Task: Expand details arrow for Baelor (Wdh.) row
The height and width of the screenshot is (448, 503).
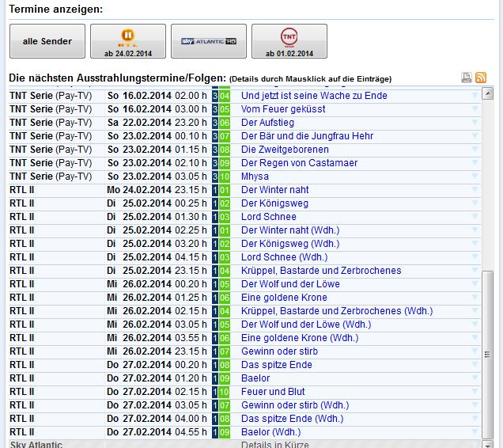Action: [475, 432]
